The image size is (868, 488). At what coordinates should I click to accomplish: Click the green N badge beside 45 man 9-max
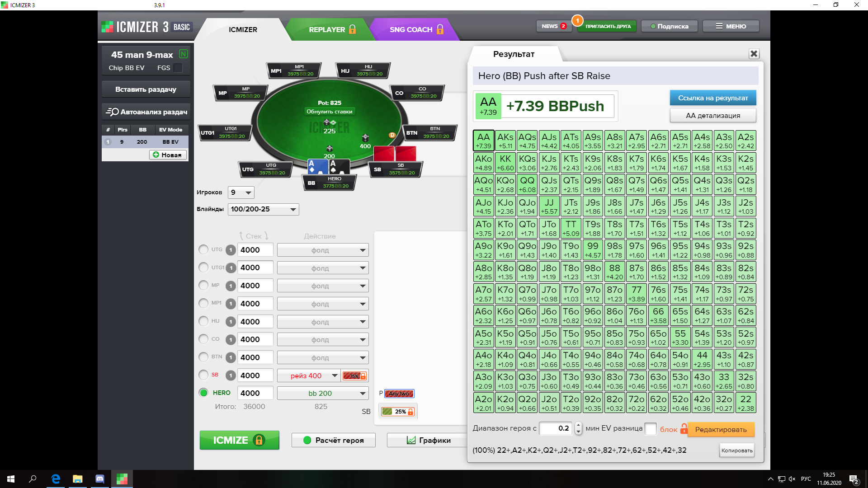183,54
